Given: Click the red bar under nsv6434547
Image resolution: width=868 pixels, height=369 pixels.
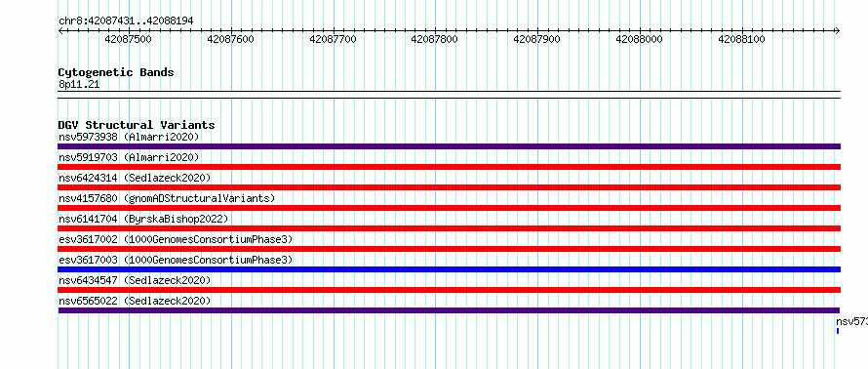Looking at the screenshot, I should [449, 290].
